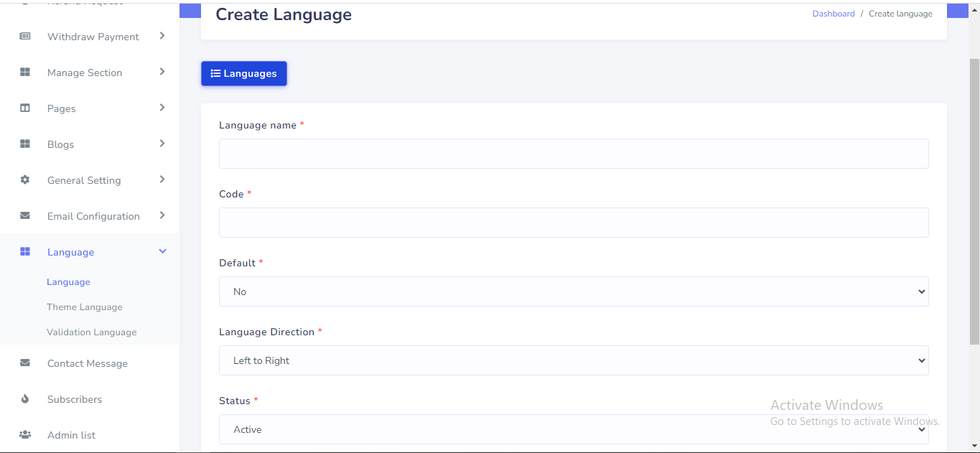The image size is (980, 453).
Task: Focus the Language name input field
Action: pyautogui.click(x=573, y=154)
